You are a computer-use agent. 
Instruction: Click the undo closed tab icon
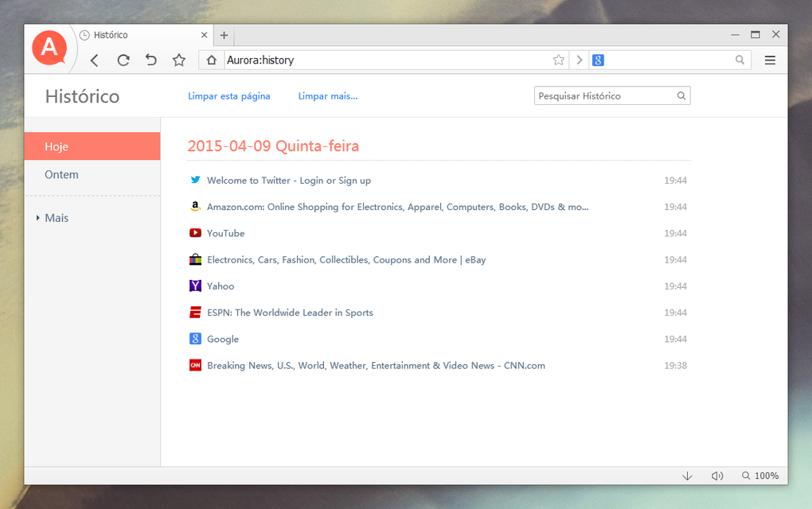(x=150, y=60)
